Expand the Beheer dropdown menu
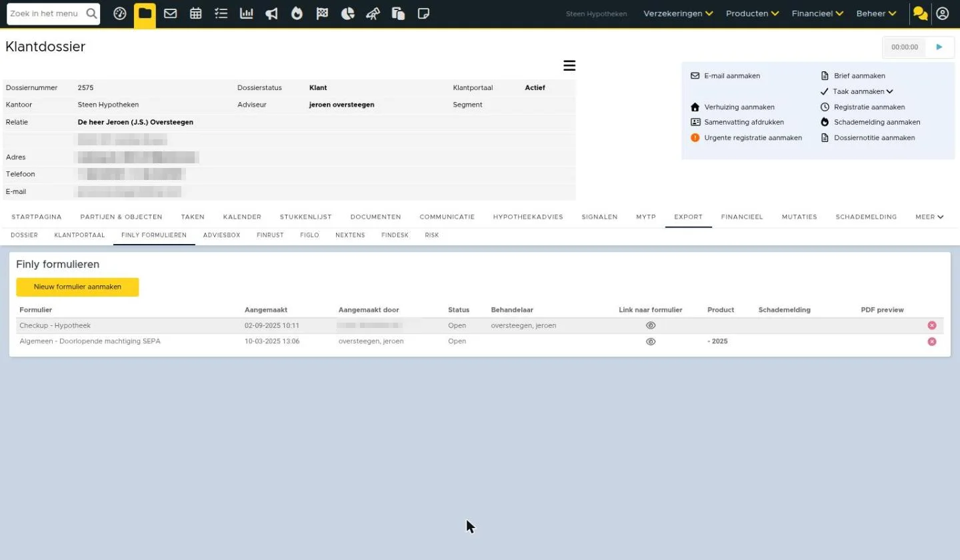Screen dimensions: 960x560 (876, 13)
